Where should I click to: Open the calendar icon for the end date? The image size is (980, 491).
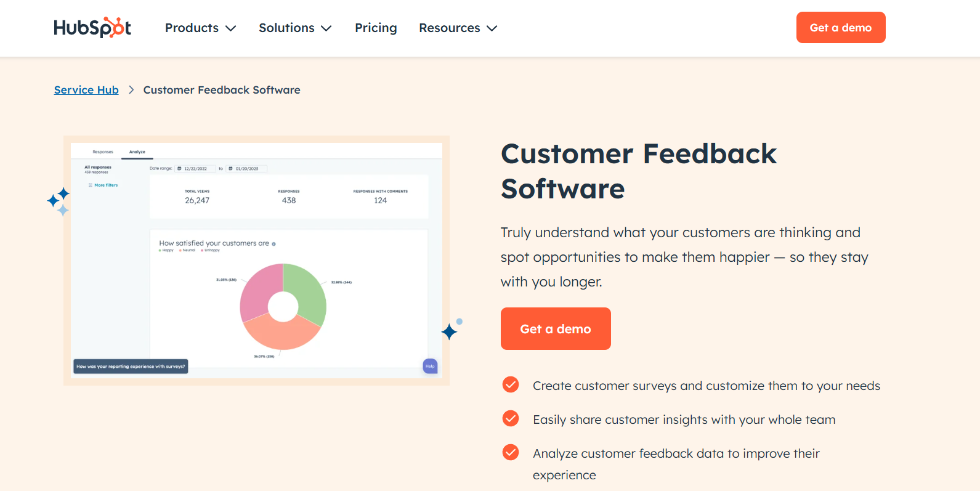[229, 168]
